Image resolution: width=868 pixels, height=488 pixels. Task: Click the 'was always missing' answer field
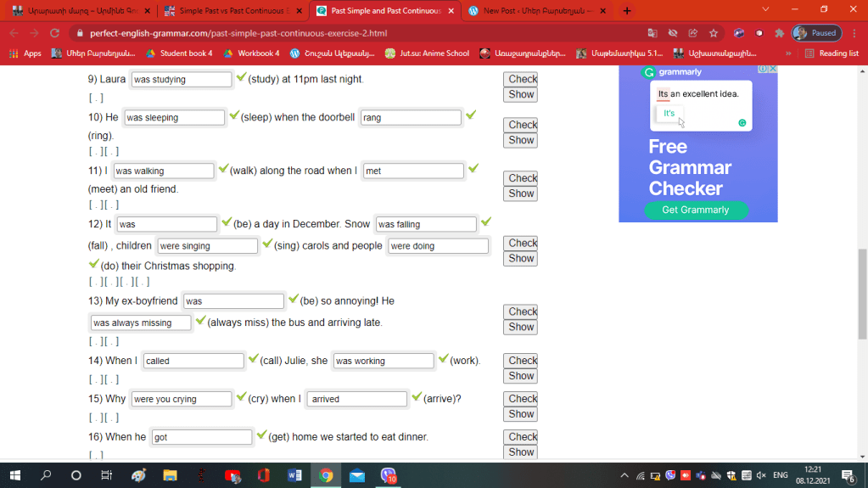(x=141, y=323)
